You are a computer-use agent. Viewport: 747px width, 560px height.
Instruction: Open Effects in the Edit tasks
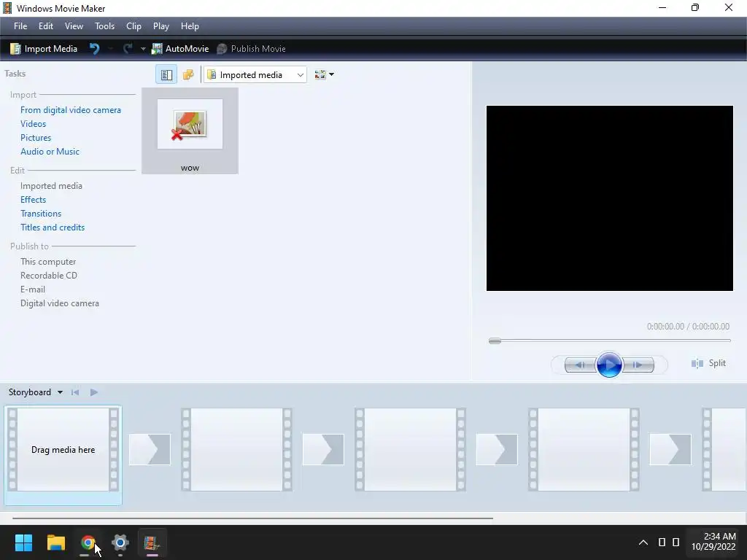pyautogui.click(x=34, y=200)
